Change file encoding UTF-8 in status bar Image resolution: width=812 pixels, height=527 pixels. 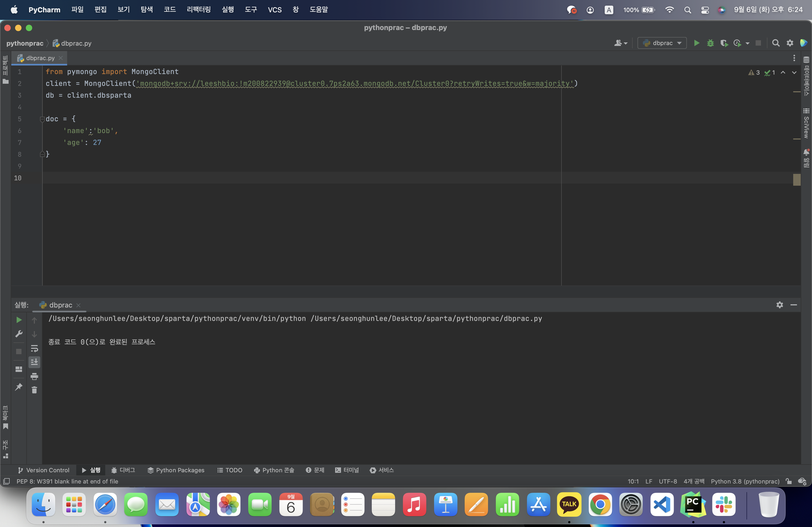click(x=668, y=481)
